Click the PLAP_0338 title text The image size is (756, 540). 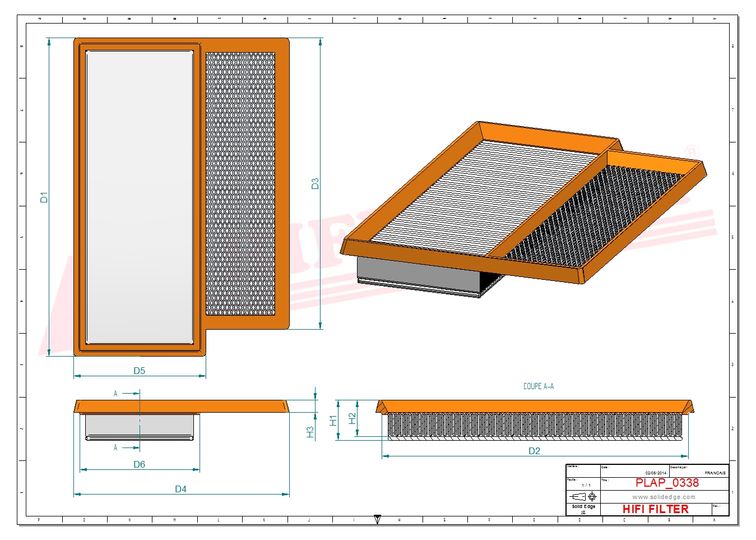point(667,483)
